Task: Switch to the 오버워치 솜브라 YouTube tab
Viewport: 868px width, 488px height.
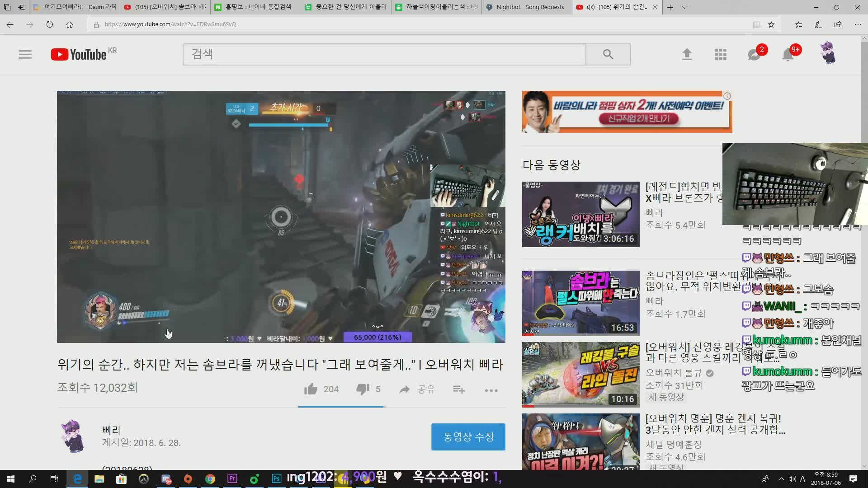Action: tap(165, 7)
